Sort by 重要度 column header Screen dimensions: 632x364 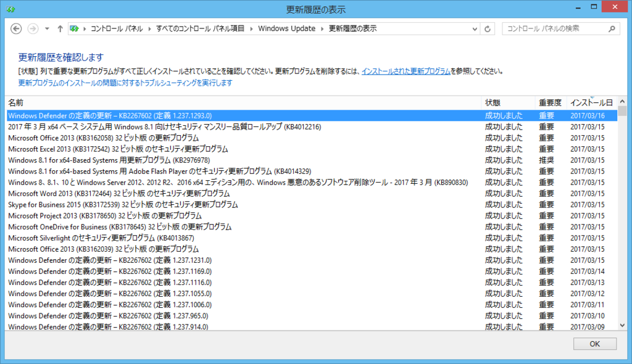pos(551,103)
